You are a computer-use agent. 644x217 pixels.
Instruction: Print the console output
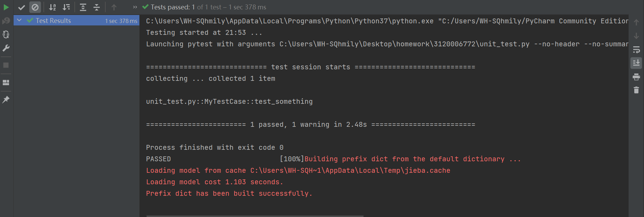636,77
